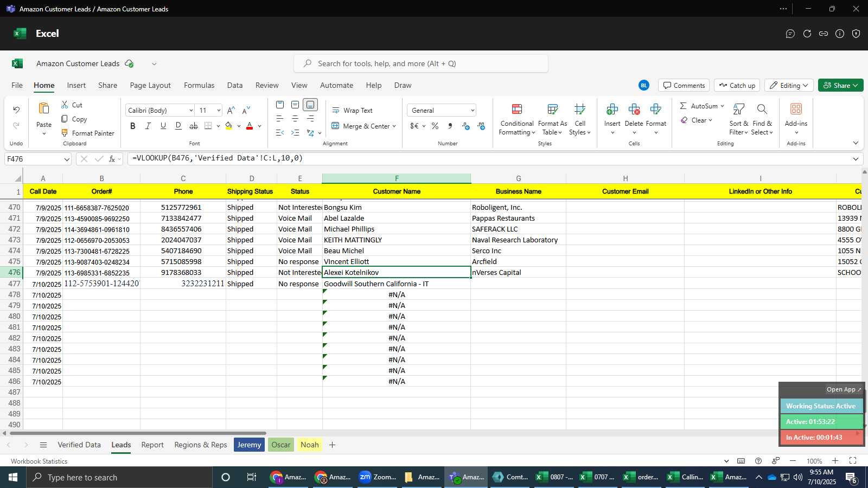Toggle center horizontal alignment
This screenshot has width=868, height=488.
[295, 119]
